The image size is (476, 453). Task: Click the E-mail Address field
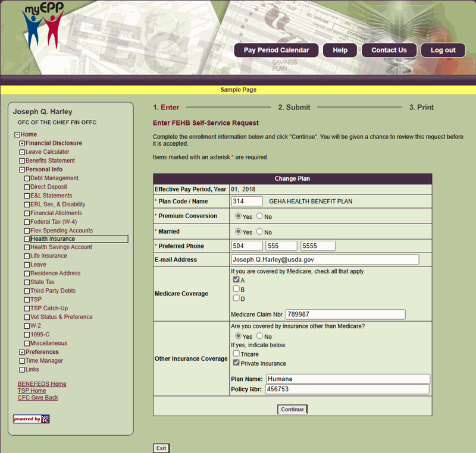[325, 260]
